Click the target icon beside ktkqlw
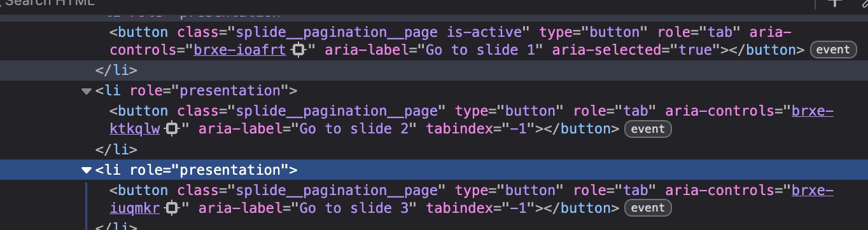 pos(171,129)
